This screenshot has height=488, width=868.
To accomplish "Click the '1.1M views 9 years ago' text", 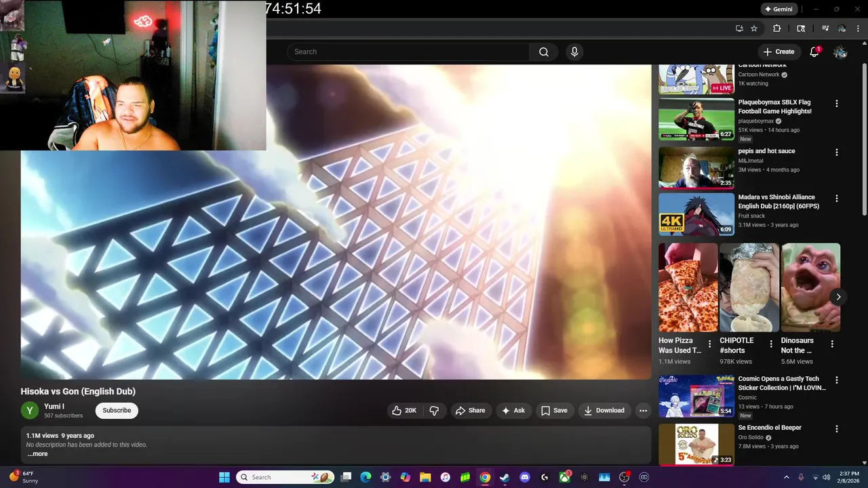I will 60,436.
